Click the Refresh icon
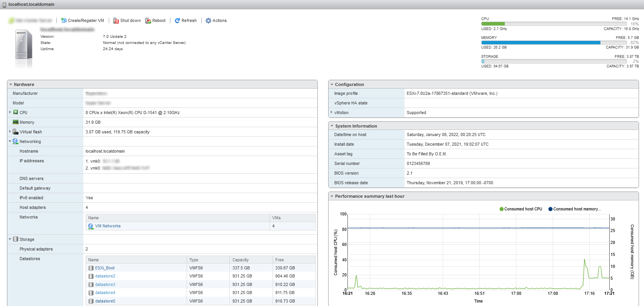 tap(177, 20)
